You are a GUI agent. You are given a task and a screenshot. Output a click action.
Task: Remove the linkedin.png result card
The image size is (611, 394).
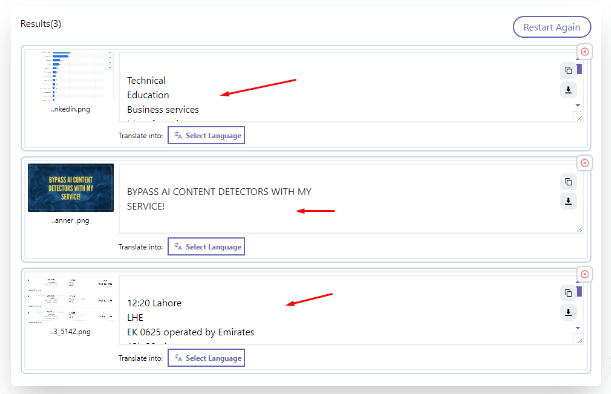(585, 52)
